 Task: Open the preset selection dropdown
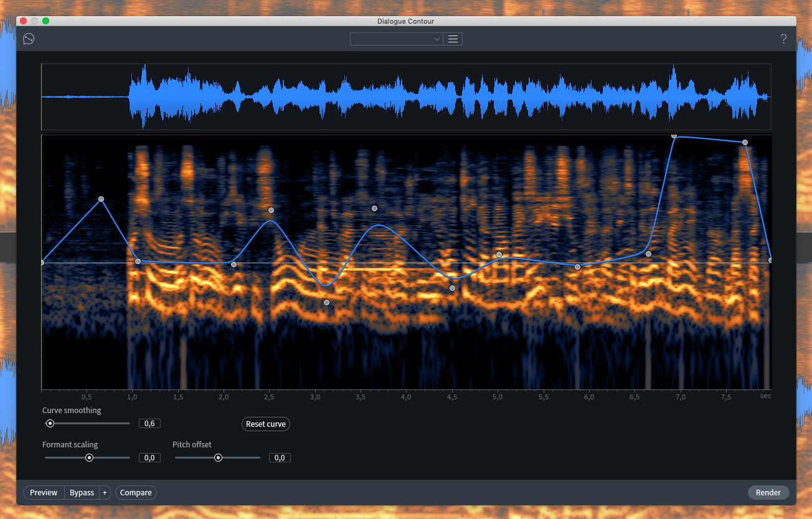point(396,39)
